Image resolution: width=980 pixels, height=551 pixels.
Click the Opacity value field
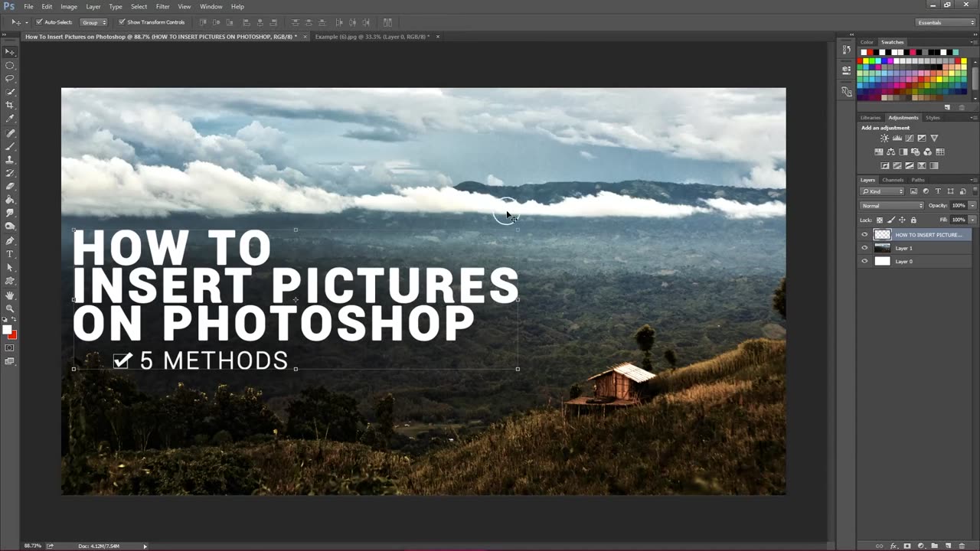[959, 206]
